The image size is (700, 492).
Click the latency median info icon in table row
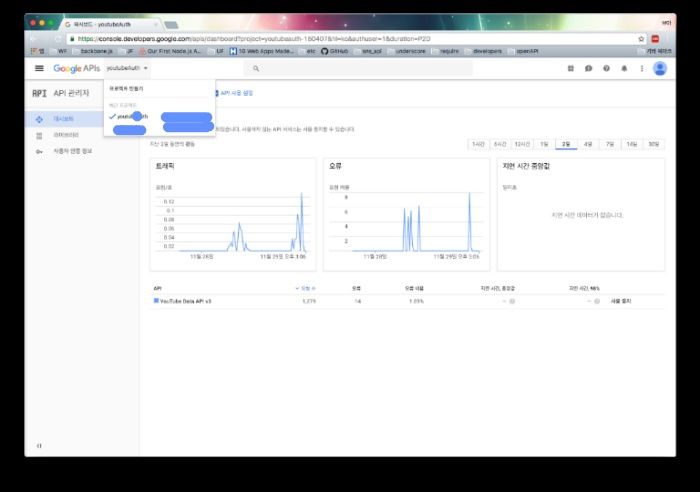click(512, 301)
